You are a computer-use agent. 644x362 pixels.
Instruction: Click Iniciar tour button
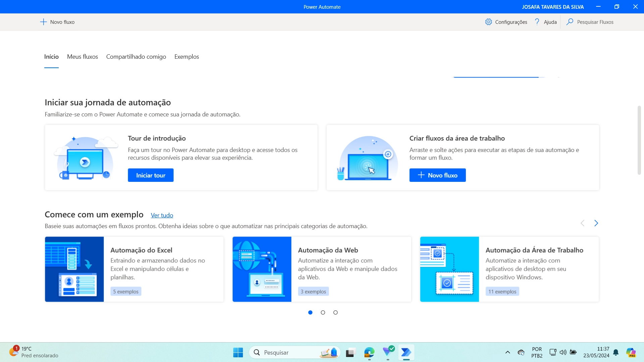(x=151, y=175)
